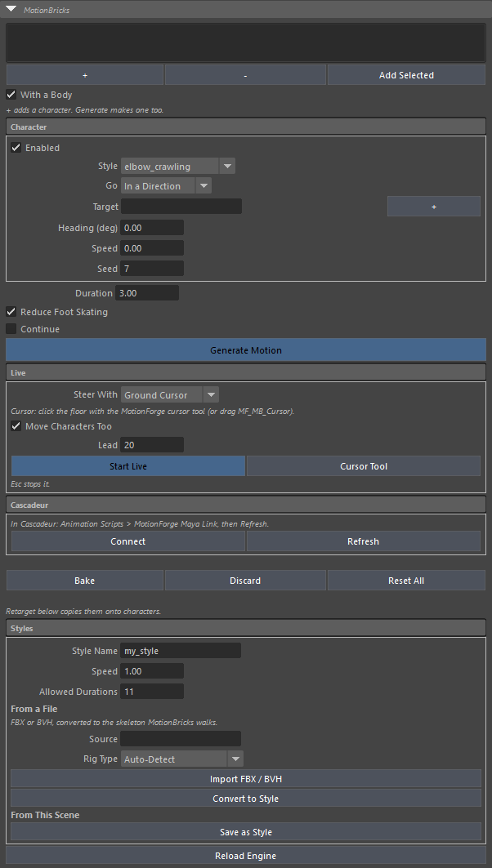Toggle the With a Body checkbox

(11, 95)
